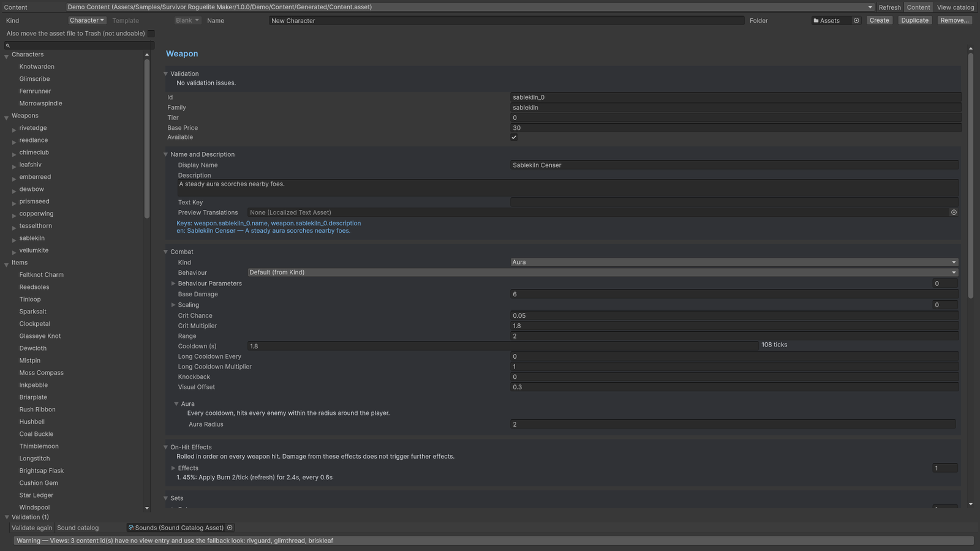
Task: Switch to the Content tab
Action: click(918, 7)
